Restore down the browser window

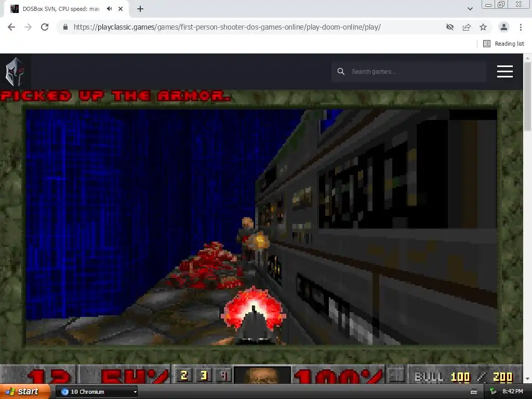(501, 4)
